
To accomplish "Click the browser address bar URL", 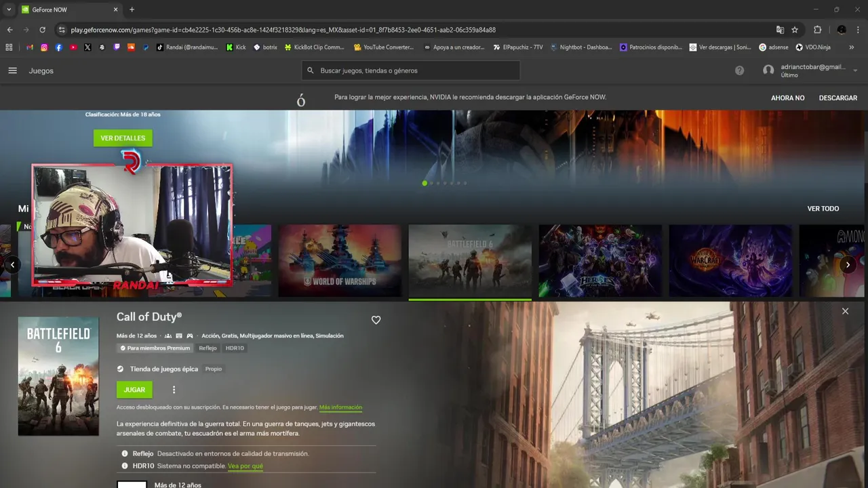I will [x=283, y=30].
